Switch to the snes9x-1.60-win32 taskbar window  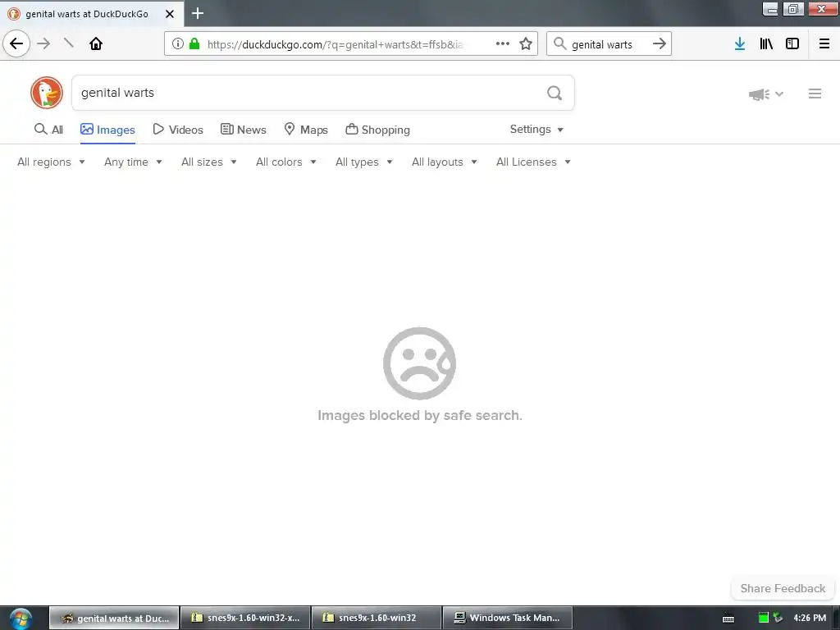377,618
